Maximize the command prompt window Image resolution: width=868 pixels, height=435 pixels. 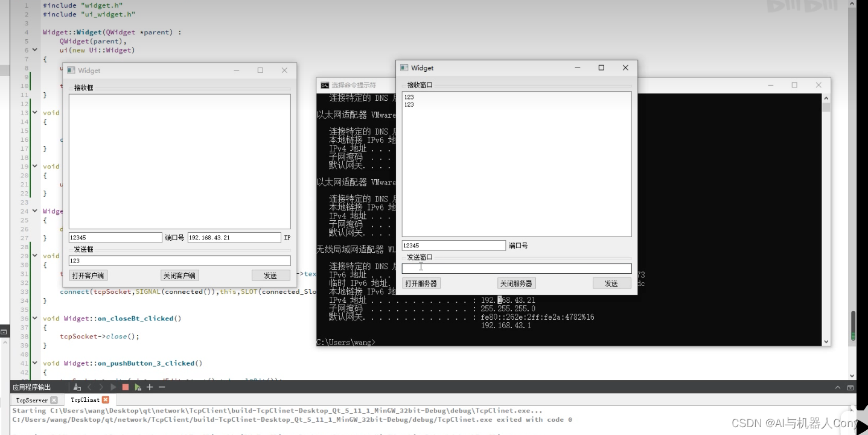tap(794, 85)
